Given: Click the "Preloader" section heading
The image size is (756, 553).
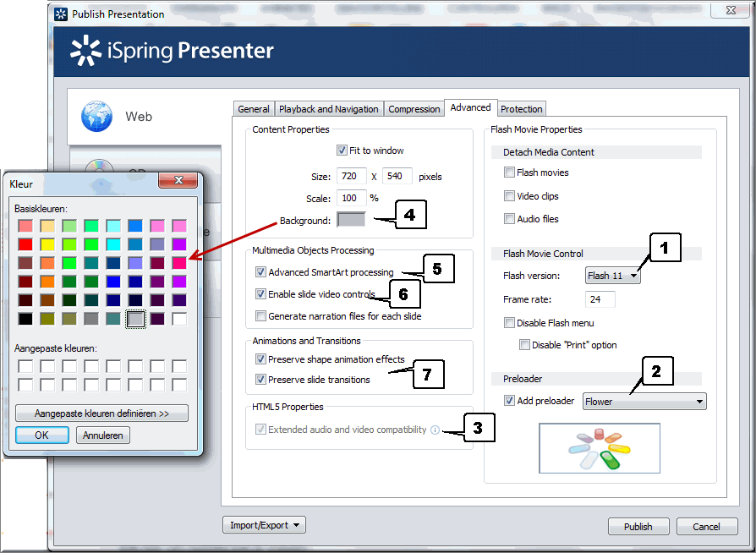Looking at the screenshot, I should click(x=523, y=379).
